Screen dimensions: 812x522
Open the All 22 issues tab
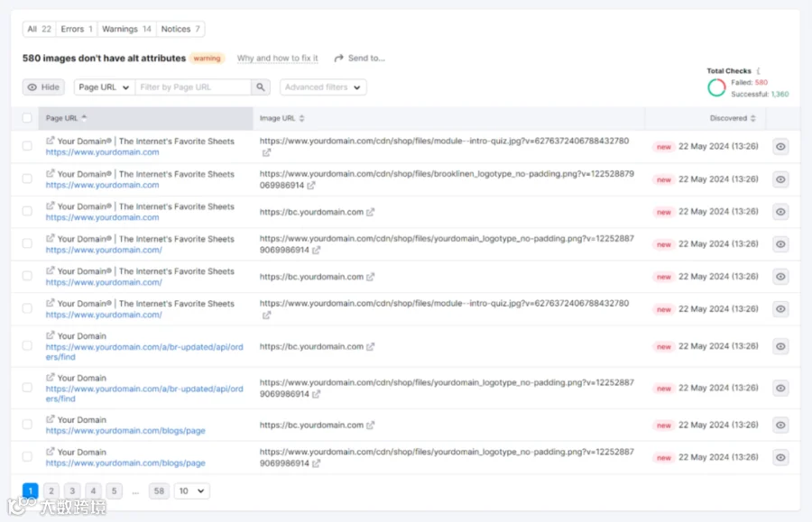pyautogui.click(x=40, y=29)
